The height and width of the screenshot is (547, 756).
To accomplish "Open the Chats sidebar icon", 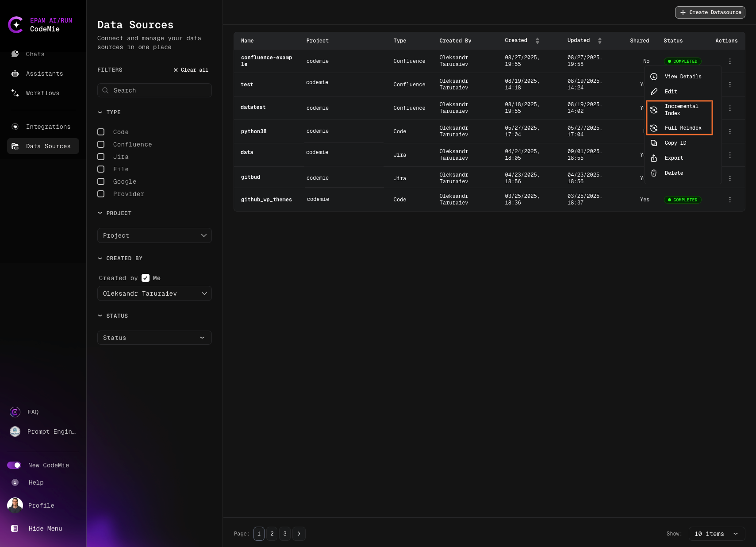I will tap(15, 54).
